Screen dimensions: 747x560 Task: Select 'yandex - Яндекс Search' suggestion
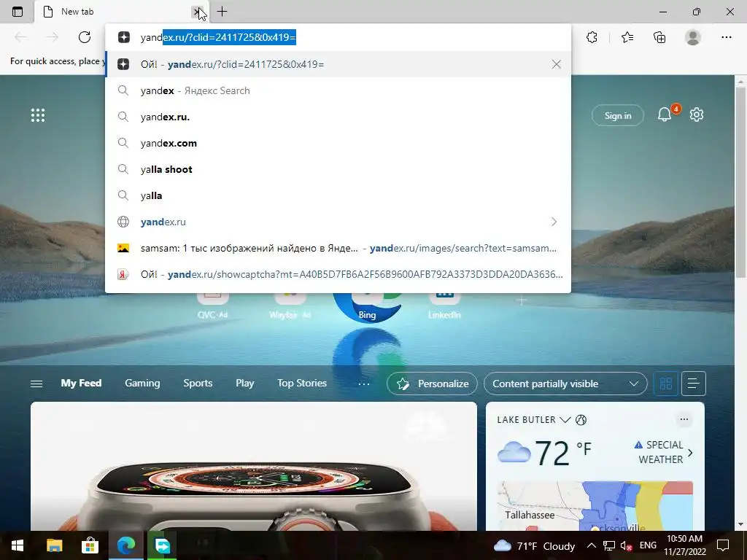coord(338,90)
